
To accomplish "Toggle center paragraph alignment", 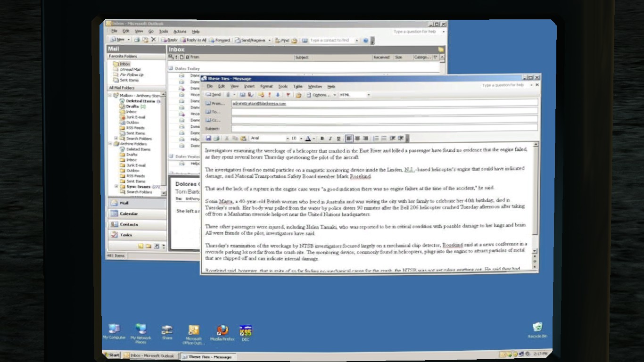I will 357,138.
